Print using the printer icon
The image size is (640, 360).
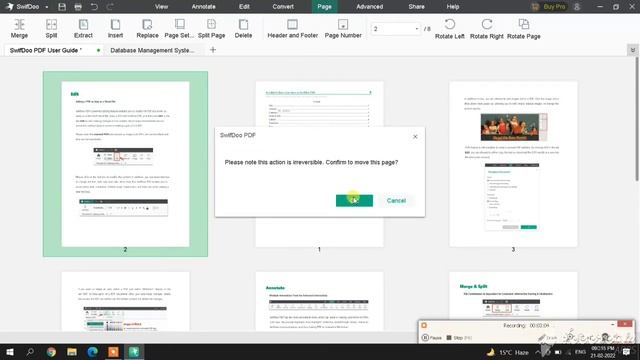pyautogui.click(x=78, y=7)
